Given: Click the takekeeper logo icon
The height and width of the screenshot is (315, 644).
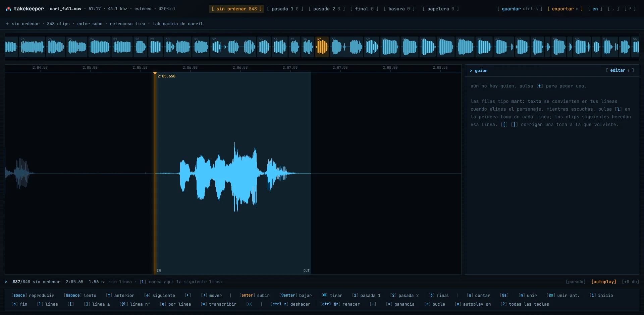Looking at the screenshot, I should 8,9.
